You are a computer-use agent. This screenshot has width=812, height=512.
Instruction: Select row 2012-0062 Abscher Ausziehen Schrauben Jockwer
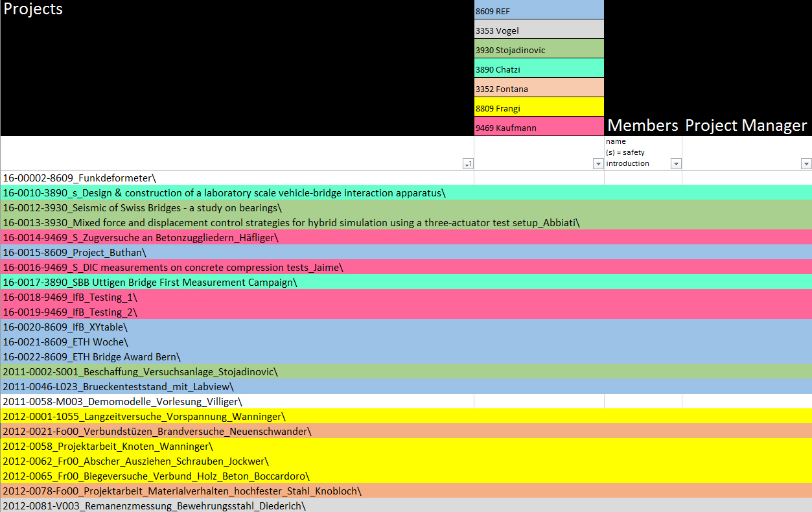tap(406, 461)
